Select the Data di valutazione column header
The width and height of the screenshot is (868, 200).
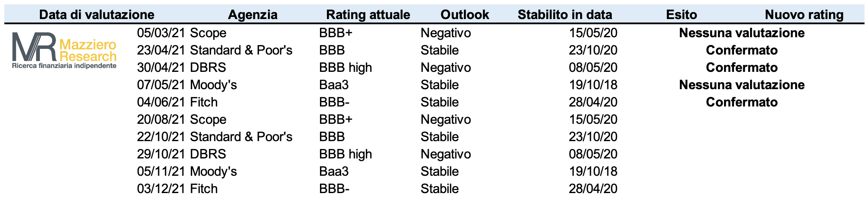tap(97, 15)
